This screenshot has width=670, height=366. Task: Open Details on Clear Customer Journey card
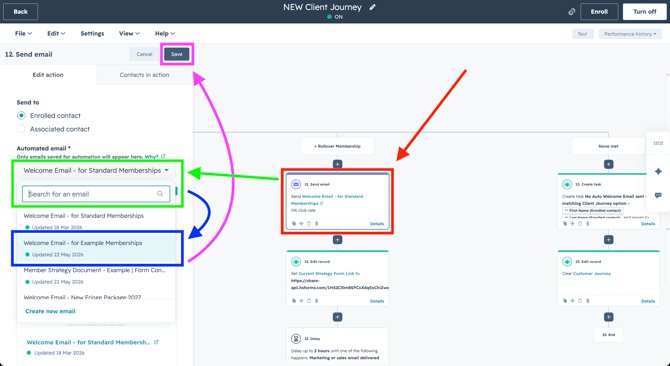pyautogui.click(x=648, y=301)
